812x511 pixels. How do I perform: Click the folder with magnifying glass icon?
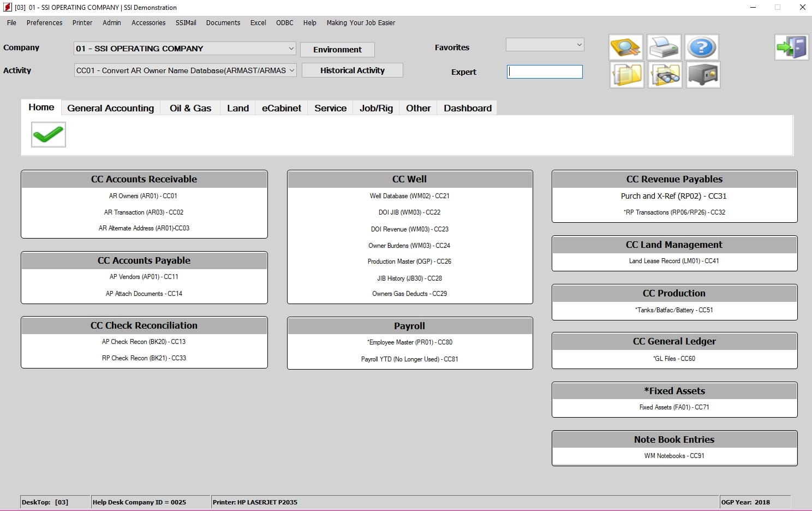[625, 47]
